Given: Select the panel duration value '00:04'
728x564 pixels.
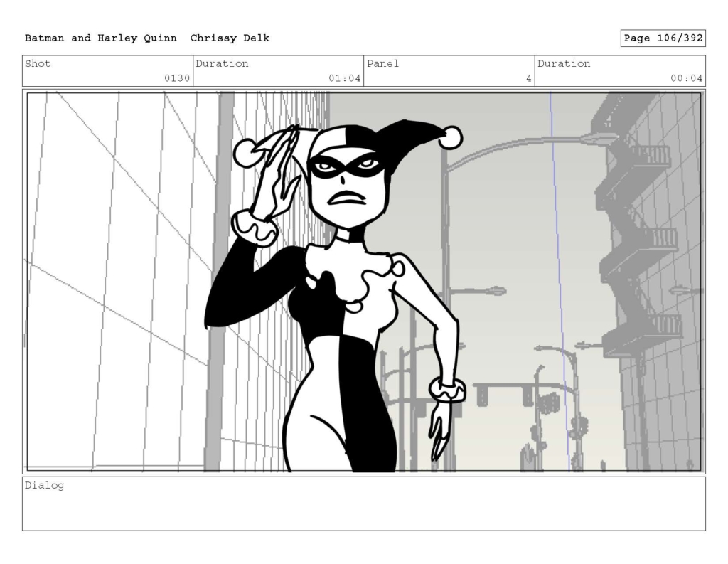Looking at the screenshot, I should 686,78.
